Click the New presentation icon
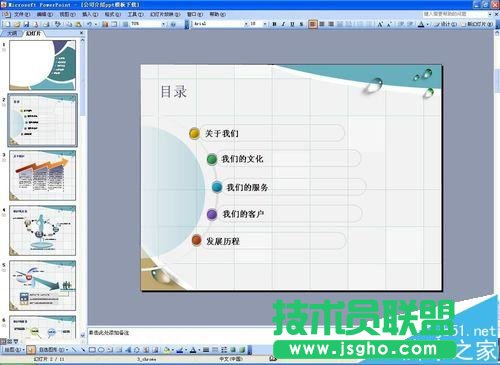This screenshot has width=500, height=365. coord(8,24)
